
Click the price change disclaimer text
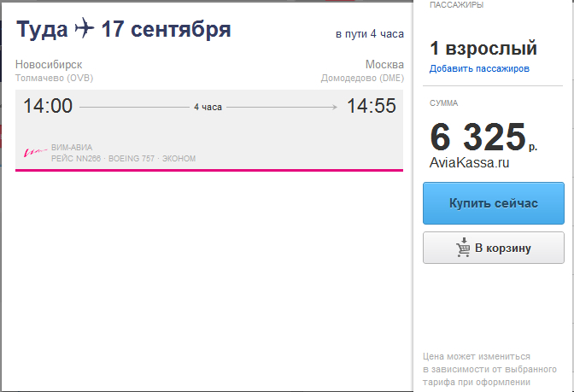click(x=489, y=369)
